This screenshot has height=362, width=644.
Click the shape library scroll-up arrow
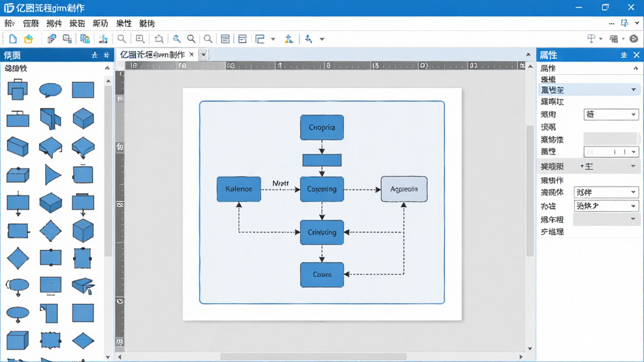pyautogui.click(x=108, y=81)
